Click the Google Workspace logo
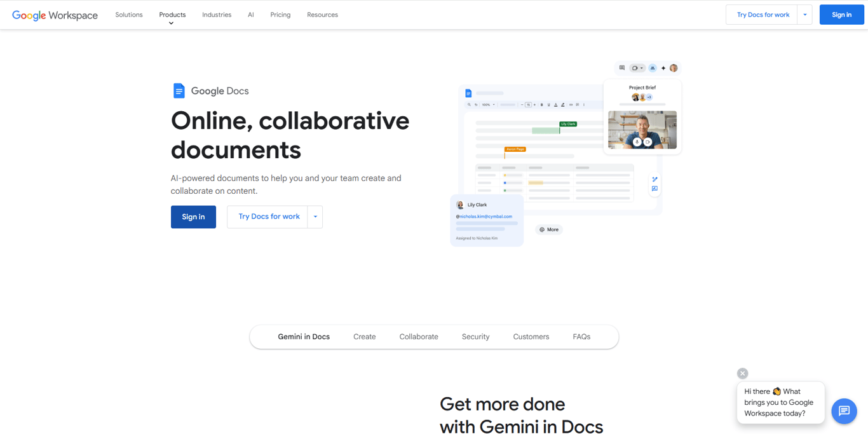868x434 pixels. coord(55,15)
